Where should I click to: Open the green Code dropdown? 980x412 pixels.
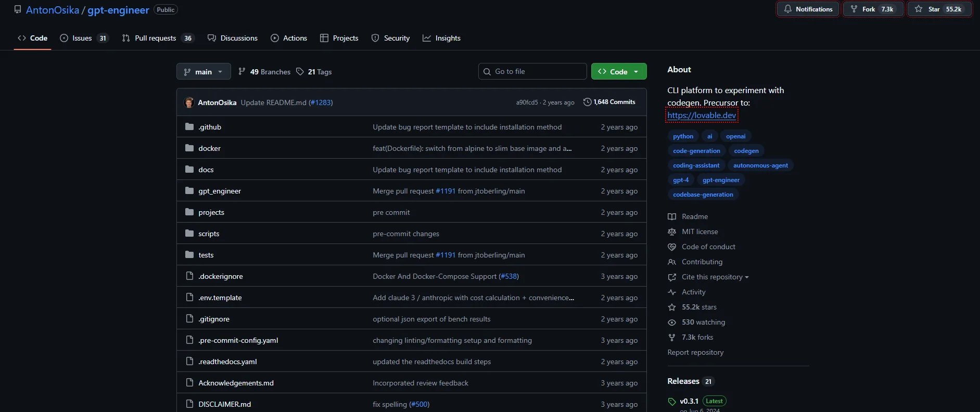(618, 72)
